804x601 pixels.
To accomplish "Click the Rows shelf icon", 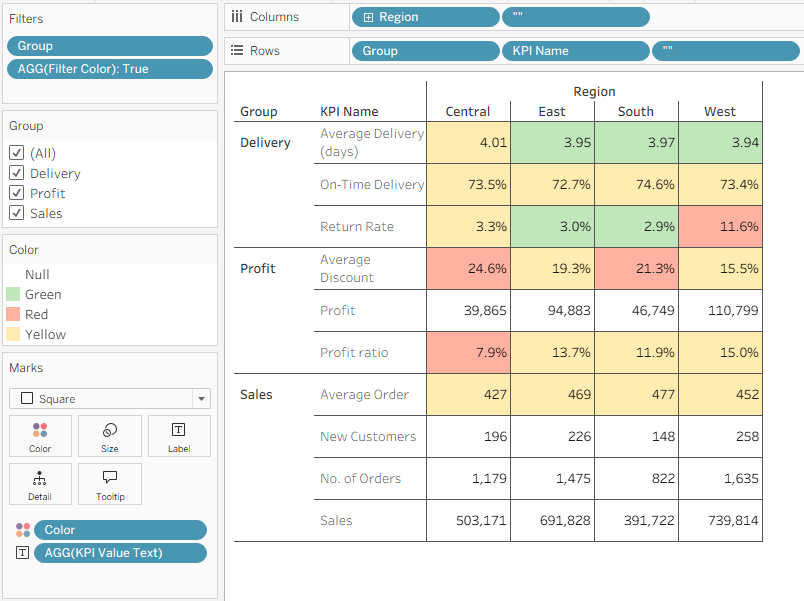I will (x=237, y=51).
